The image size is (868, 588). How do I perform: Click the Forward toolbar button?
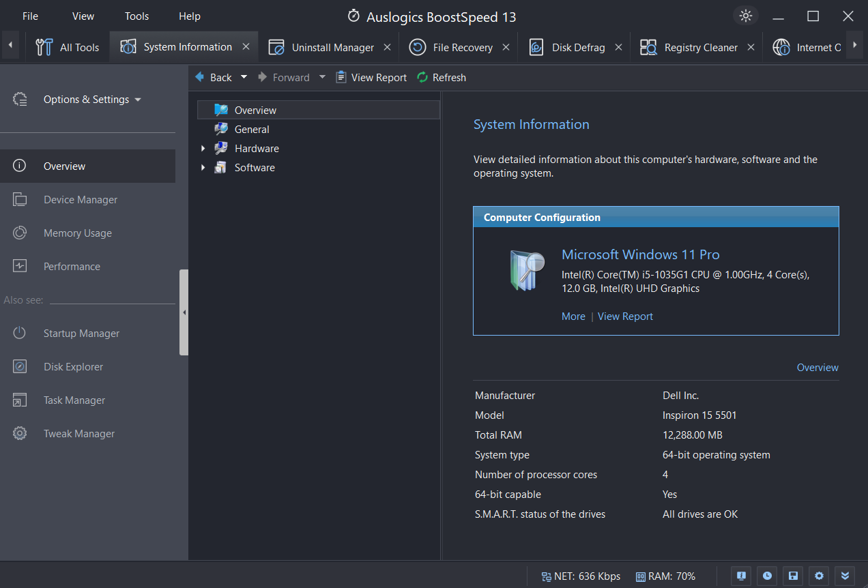[x=284, y=77]
